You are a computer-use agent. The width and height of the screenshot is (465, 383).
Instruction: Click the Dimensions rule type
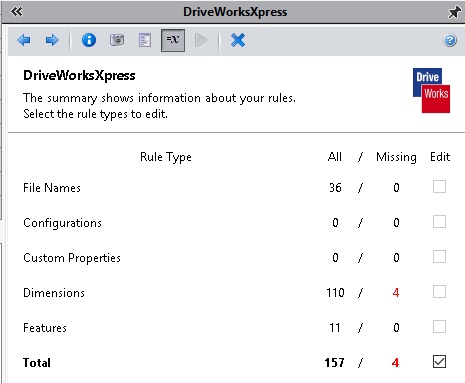[54, 293]
